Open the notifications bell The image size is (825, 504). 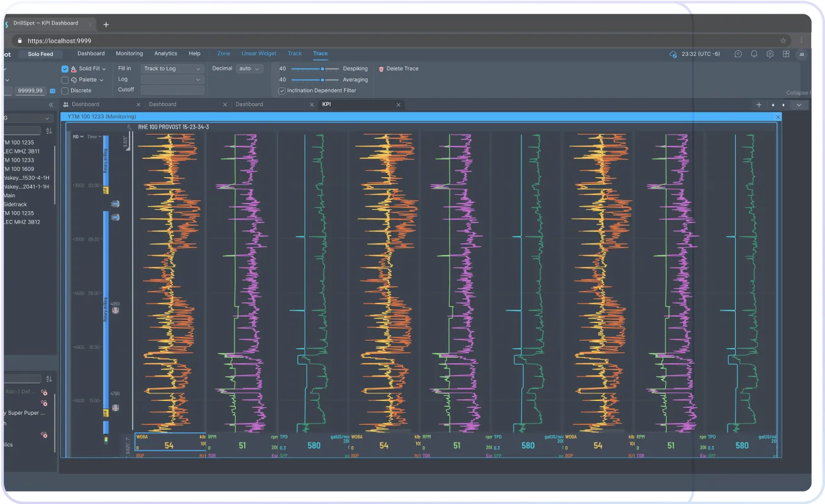754,54
